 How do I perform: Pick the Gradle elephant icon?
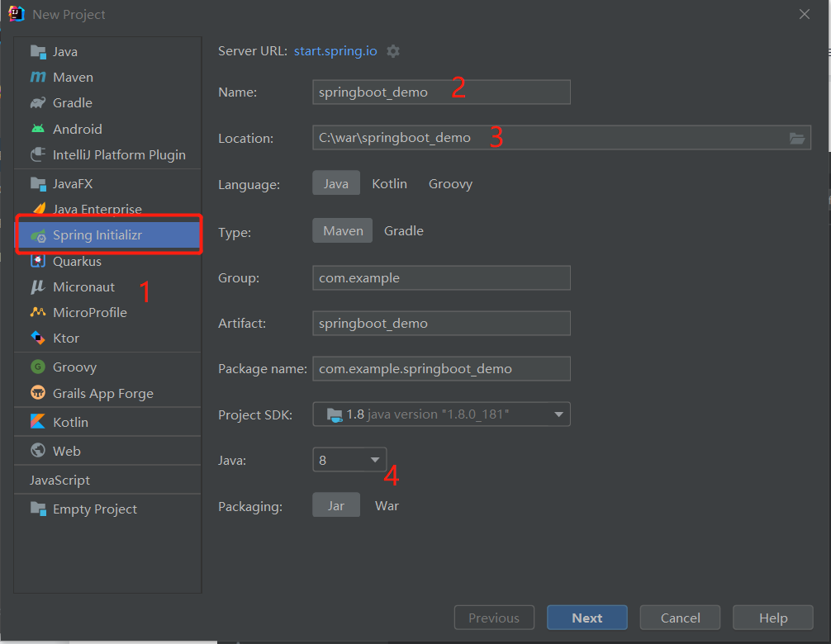[38, 102]
